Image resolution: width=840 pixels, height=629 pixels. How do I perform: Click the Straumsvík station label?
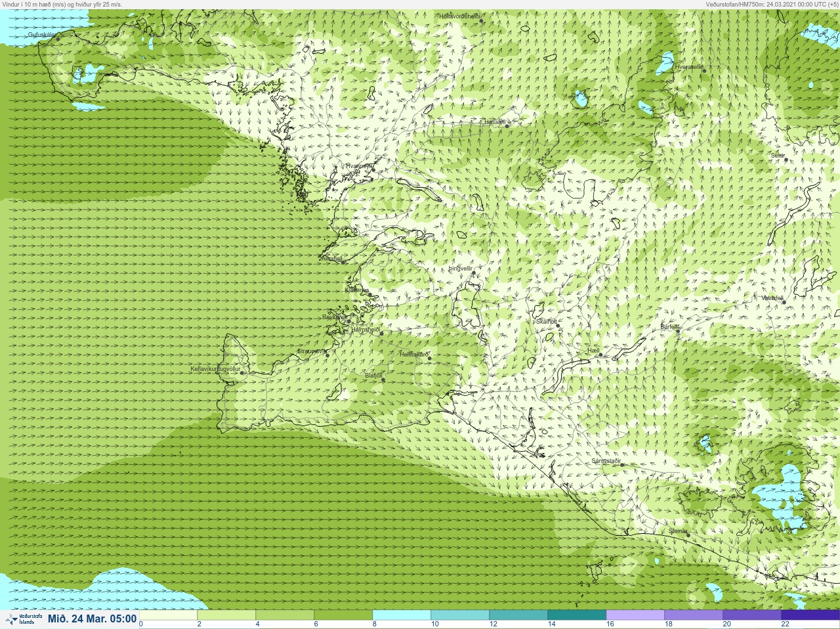[312, 351]
